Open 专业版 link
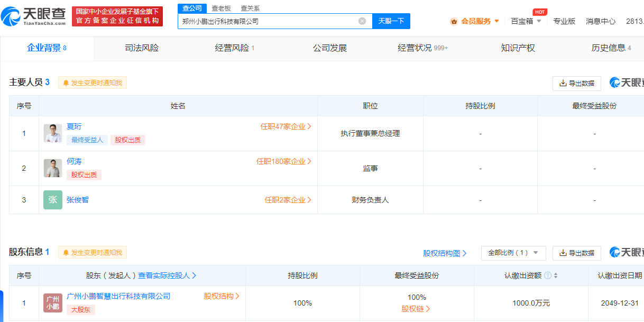The height and width of the screenshot is (322, 644). click(564, 22)
